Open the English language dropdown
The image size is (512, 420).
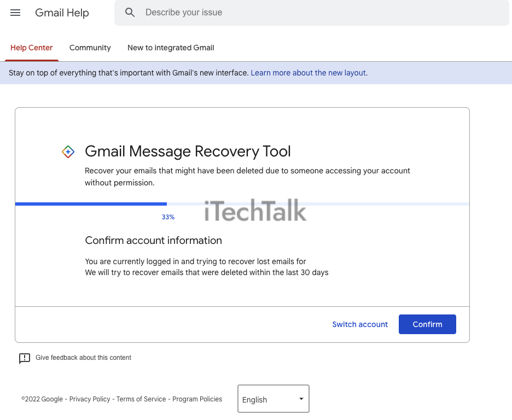274,399
